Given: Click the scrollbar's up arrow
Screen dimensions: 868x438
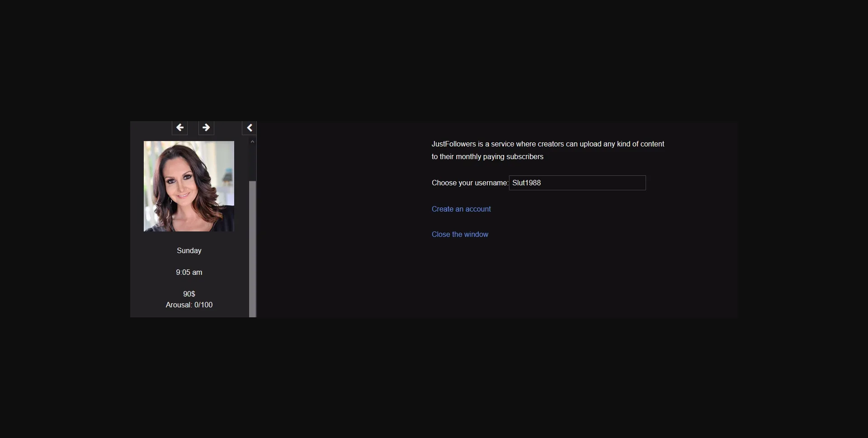Looking at the screenshot, I should pos(252,141).
